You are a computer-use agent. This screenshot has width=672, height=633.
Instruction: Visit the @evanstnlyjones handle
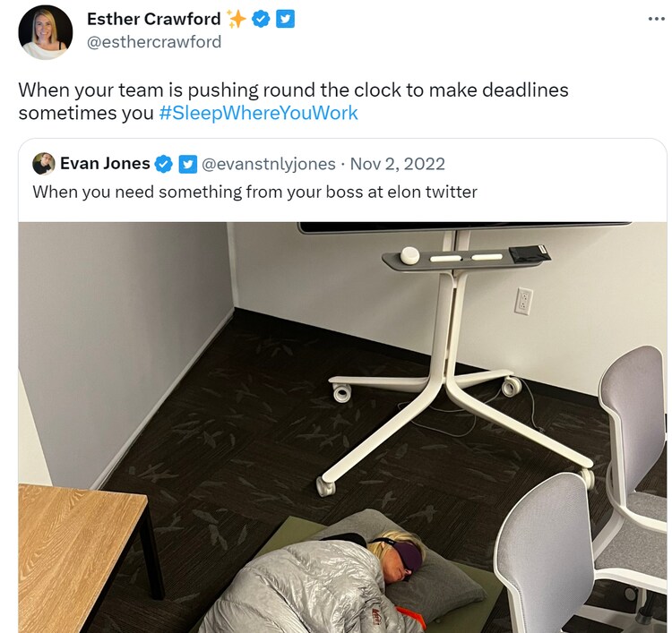[x=269, y=164]
